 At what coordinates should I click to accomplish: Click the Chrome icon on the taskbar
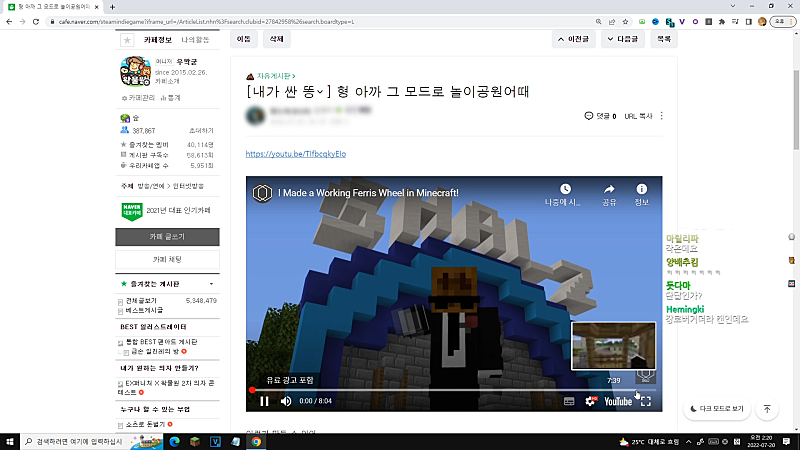(x=256, y=442)
